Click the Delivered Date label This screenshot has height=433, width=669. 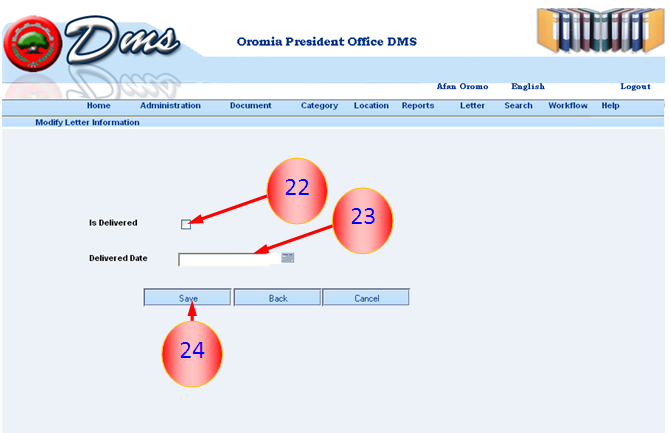pos(118,258)
